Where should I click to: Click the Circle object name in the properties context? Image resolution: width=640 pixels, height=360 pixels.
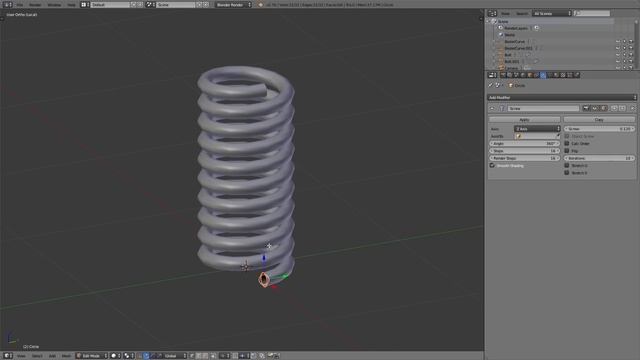click(520, 85)
